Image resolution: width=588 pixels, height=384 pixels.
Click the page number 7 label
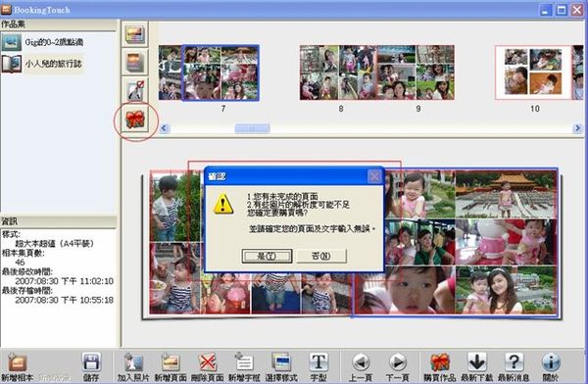[223, 109]
